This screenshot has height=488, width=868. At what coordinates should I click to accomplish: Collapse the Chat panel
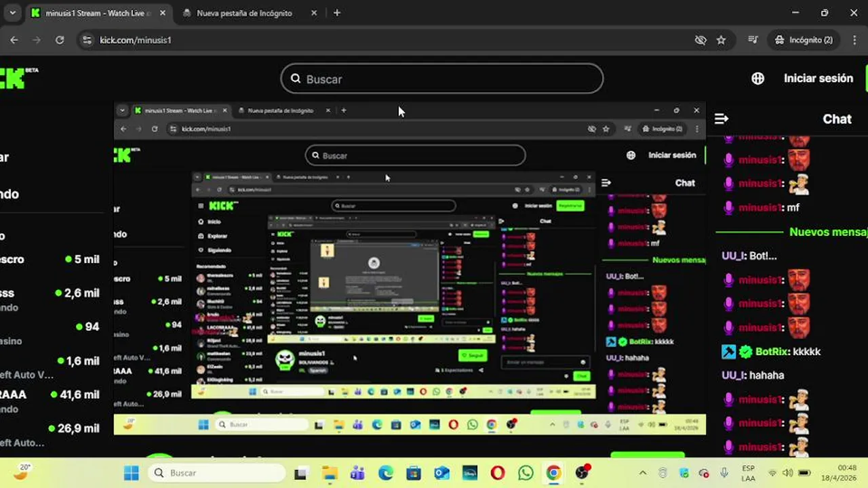[722, 119]
